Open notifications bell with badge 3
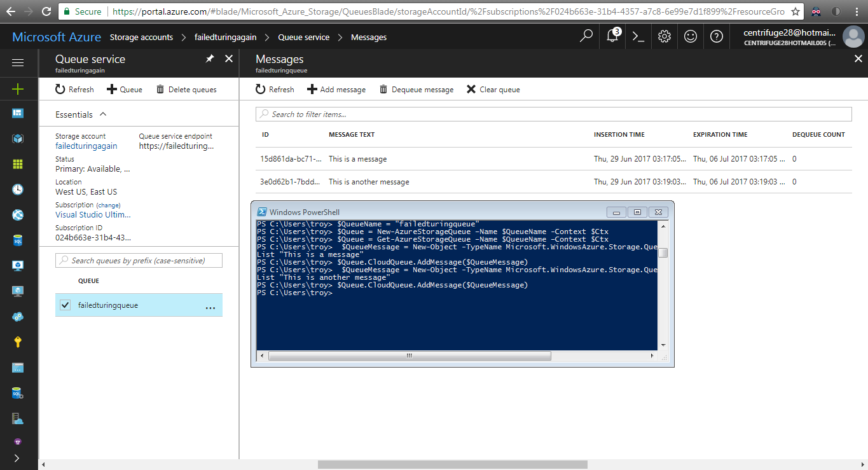This screenshot has width=868, height=470. click(x=613, y=36)
